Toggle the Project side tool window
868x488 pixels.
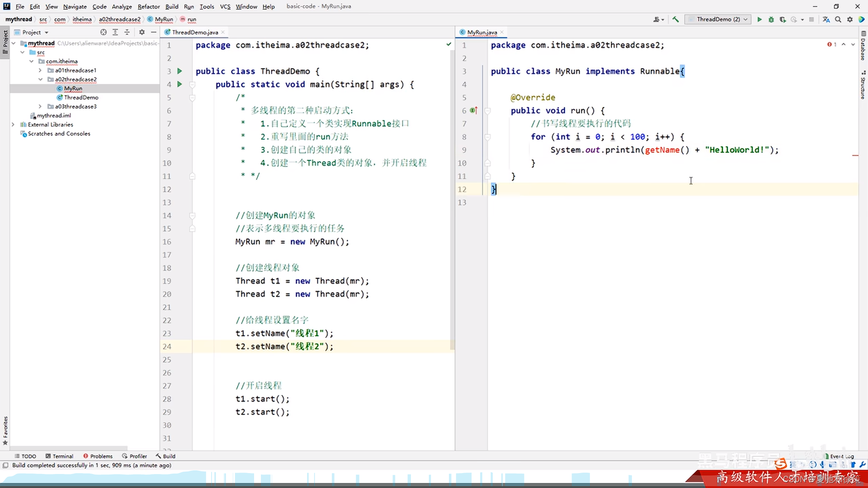[x=5, y=41]
